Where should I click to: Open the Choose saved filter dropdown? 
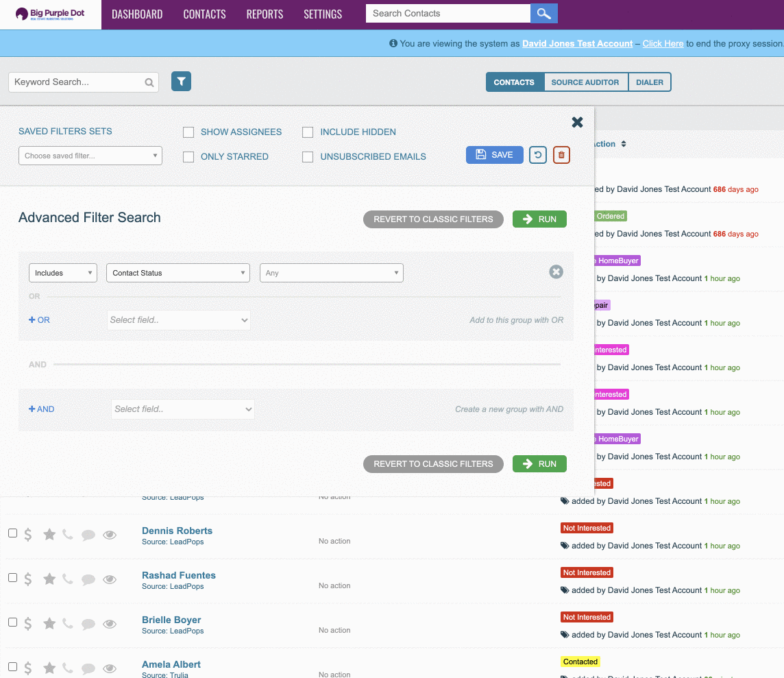coord(90,156)
